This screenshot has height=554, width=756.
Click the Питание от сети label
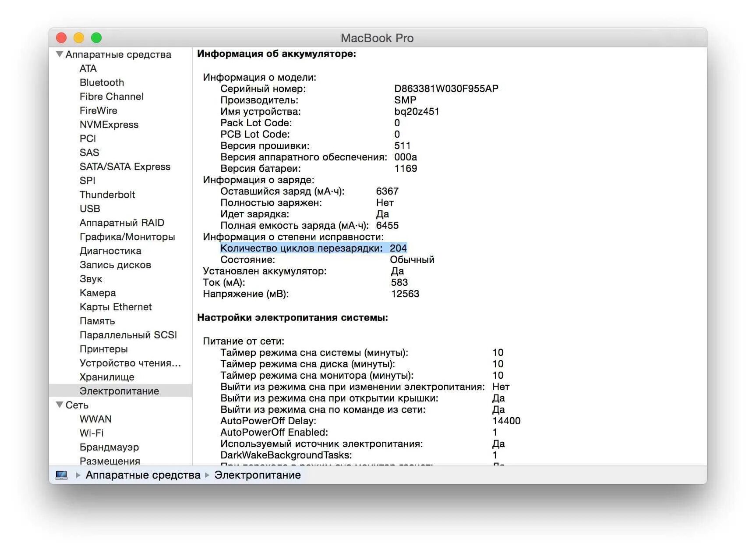[244, 341]
